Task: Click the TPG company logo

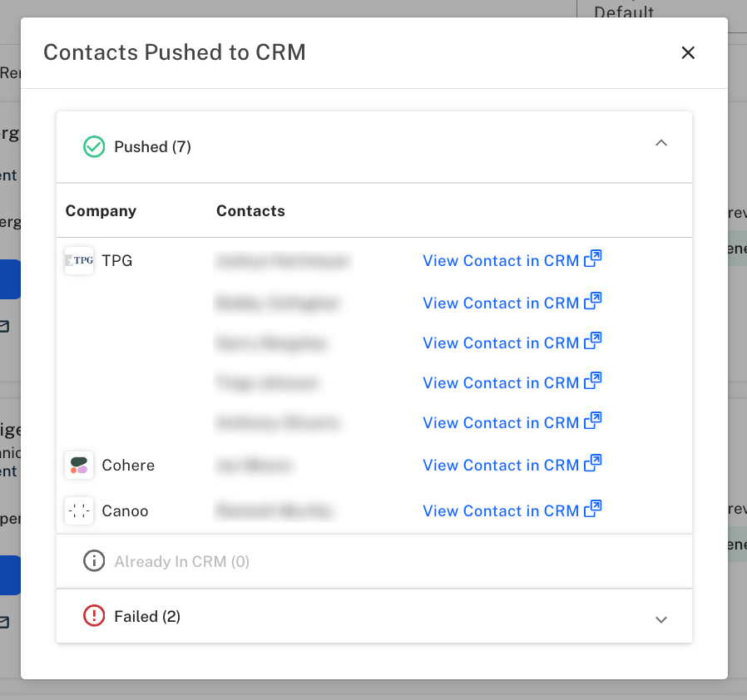Action: coord(79,260)
